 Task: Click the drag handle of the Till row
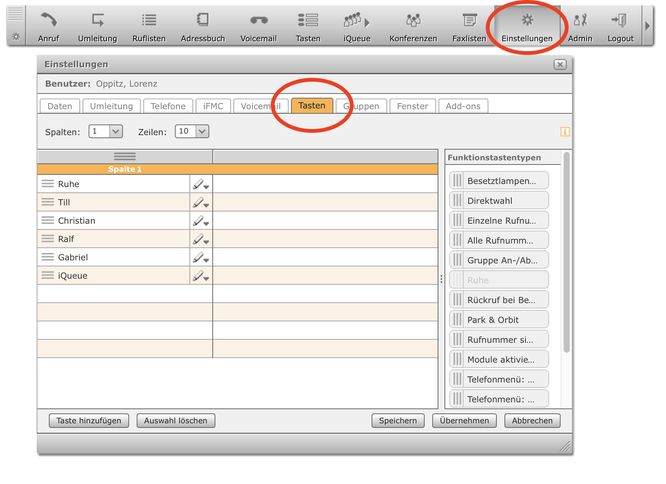click(48, 202)
